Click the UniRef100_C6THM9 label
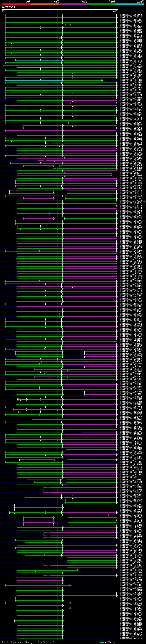The height and width of the screenshot is (644, 146). (131, 50)
